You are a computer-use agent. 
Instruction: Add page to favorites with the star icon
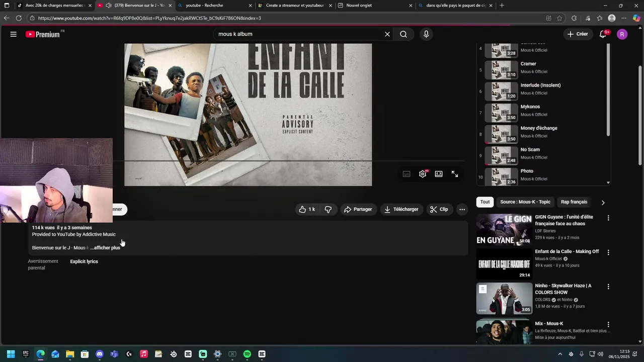coord(559,18)
